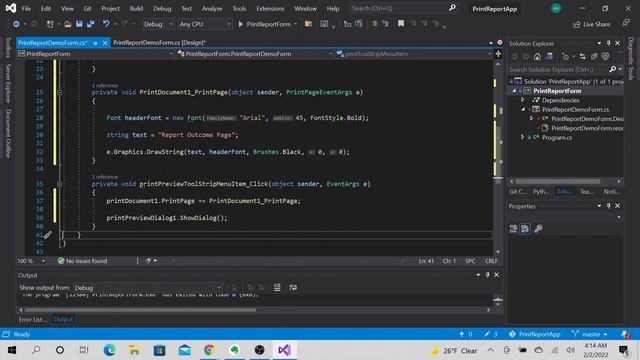
Task: Collapse the PrintReportDemoForm.cs tree node
Action: 523,109
